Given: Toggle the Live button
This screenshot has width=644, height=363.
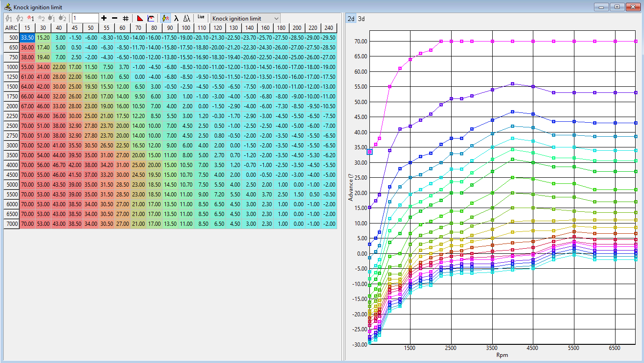Looking at the screenshot, I should click(201, 17).
